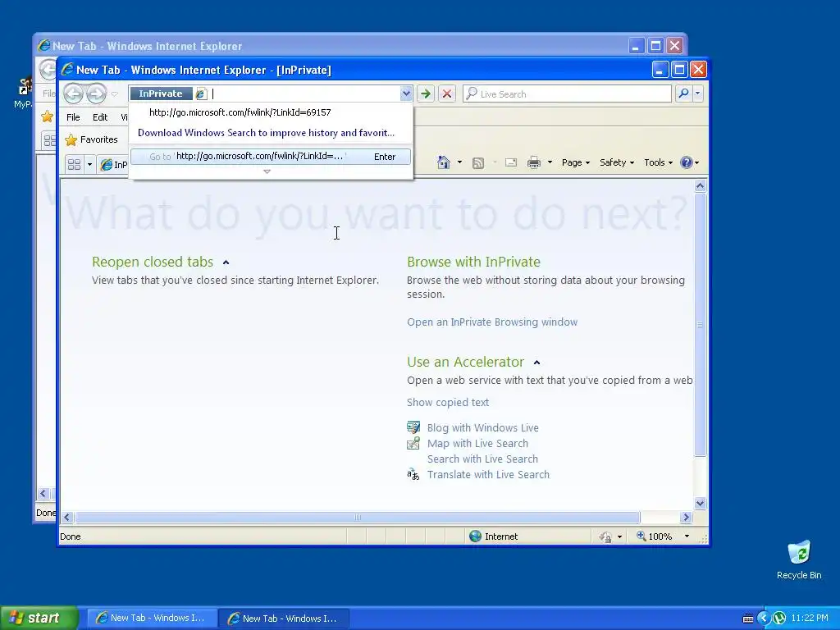
Task: Click Translate with Live Search
Action: 488,475
